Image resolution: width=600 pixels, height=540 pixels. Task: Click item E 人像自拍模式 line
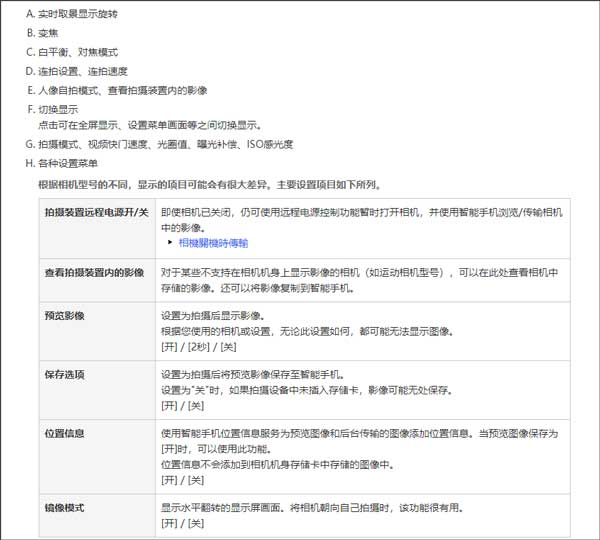pyautogui.click(x=122, y=90)
